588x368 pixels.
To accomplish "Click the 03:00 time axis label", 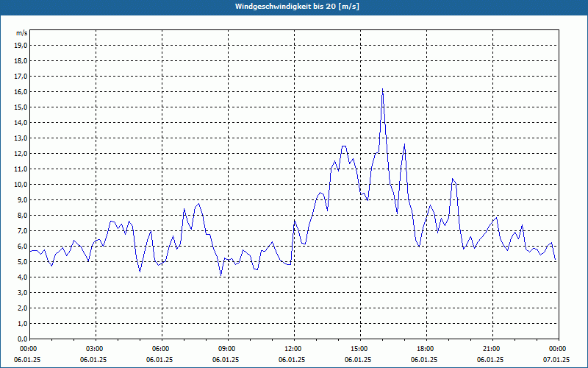I will [x=96, y=349].
